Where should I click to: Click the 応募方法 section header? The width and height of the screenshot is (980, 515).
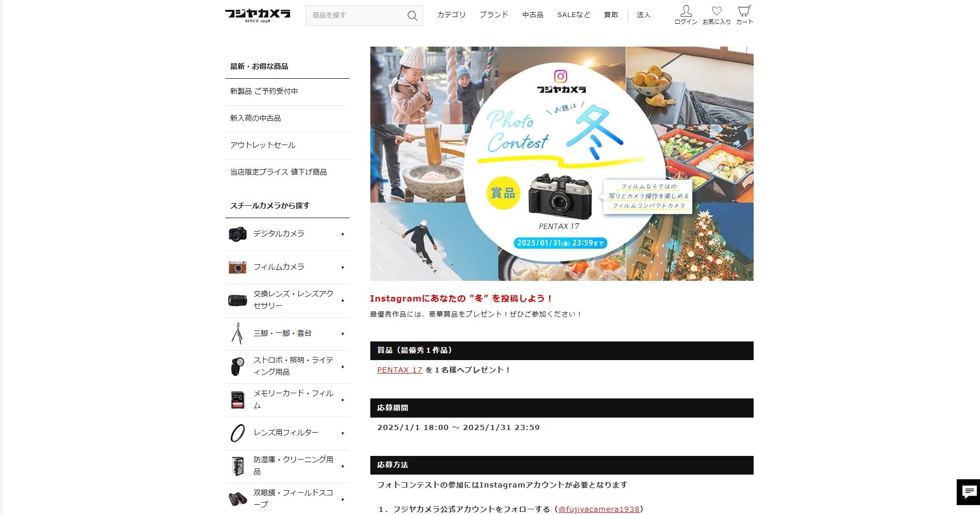tap(561, 465)
